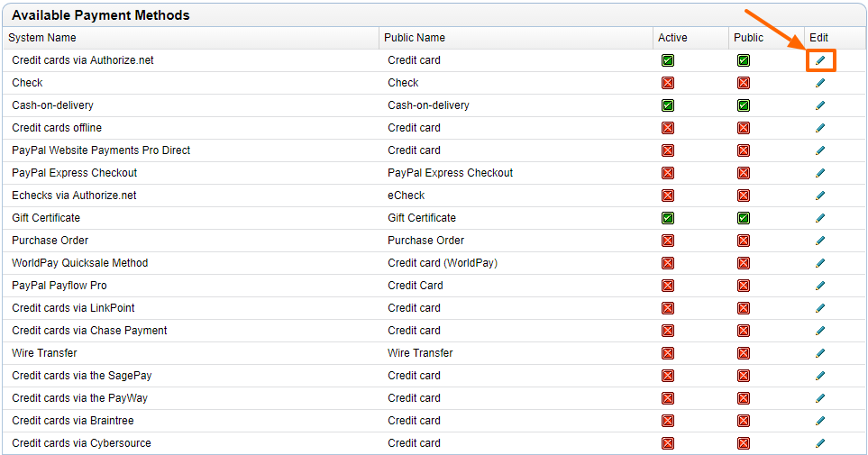The image size is (868, 455).
Task: Click the Credit cards via Chase Payment text
Action: click(x=89, y=331)
